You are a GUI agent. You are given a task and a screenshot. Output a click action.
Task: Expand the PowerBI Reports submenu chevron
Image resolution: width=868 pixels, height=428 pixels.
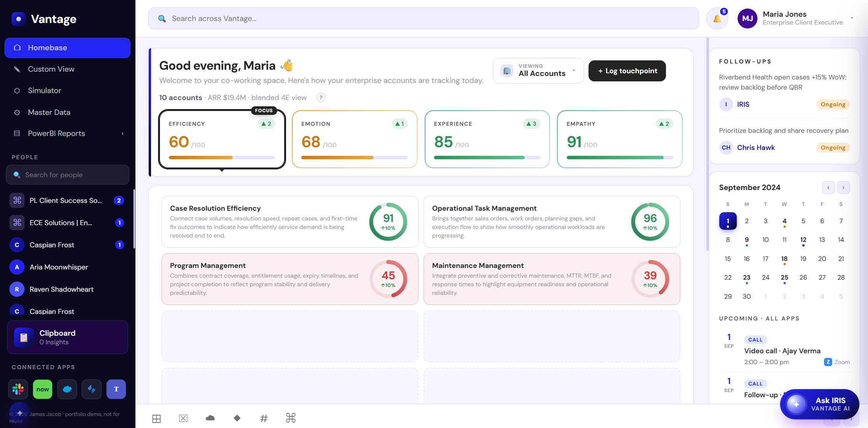(123, 134)
